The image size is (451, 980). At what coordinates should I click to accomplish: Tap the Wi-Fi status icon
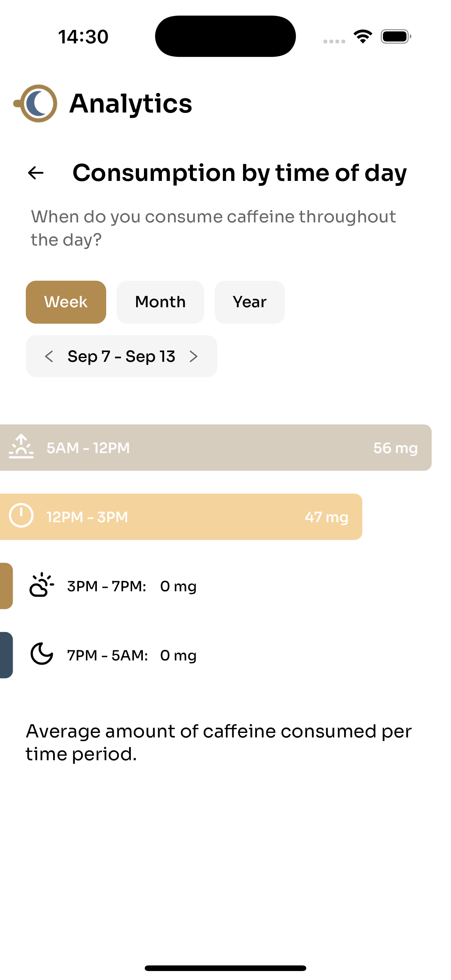363,37
